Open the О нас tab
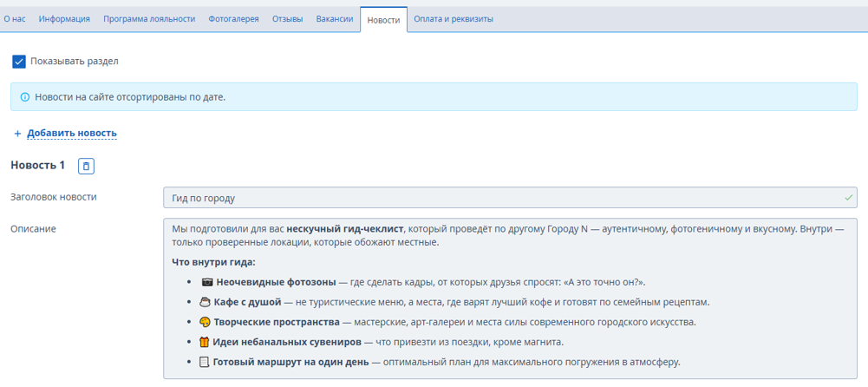868x387 pixels. pyautogui.click(x=14, y=19)
